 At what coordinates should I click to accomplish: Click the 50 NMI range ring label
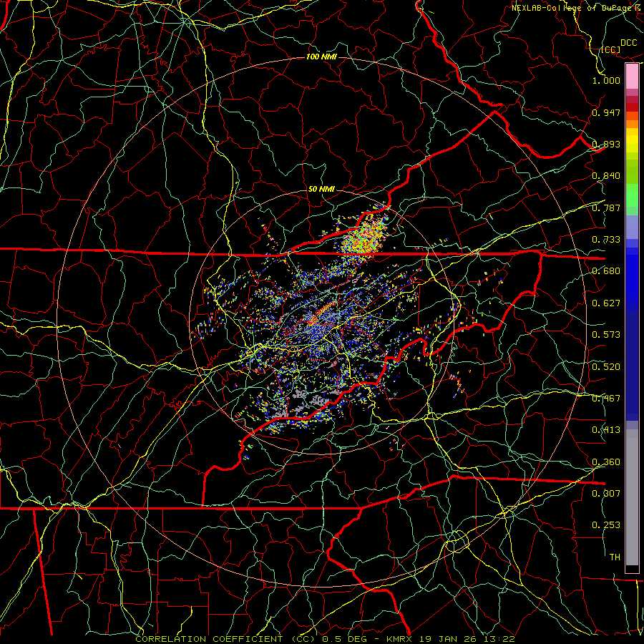(321, 190)
